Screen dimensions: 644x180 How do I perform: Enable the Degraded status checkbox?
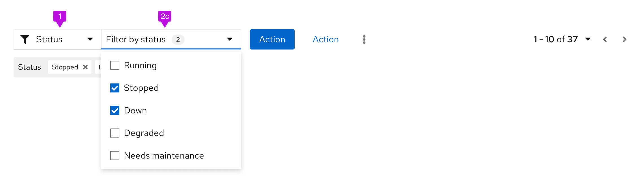(115, 133)
